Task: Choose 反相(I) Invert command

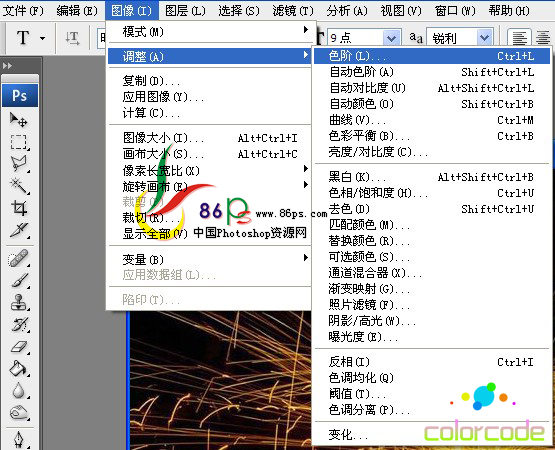Action: pos(431,362)
